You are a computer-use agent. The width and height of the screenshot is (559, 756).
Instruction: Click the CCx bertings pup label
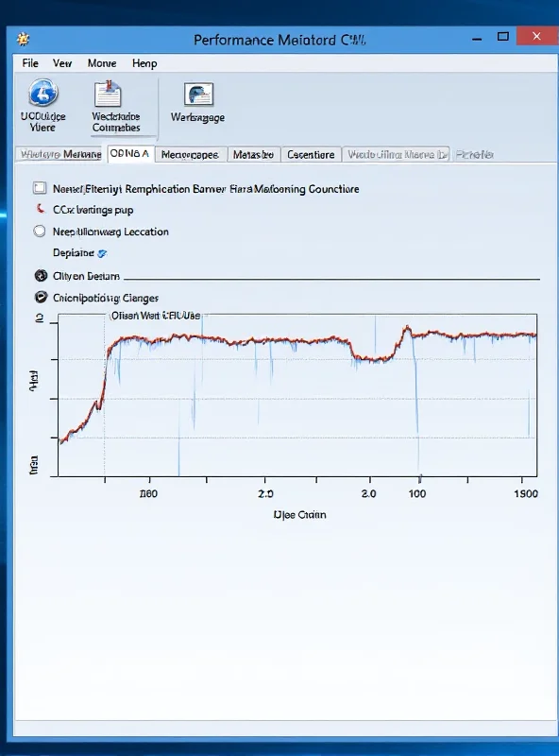coord(93,210)
